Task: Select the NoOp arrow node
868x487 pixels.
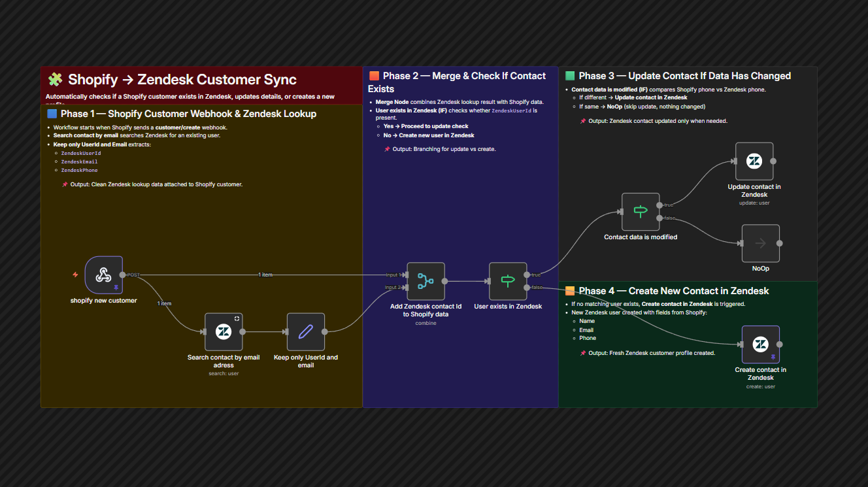Action: [760, 243]
